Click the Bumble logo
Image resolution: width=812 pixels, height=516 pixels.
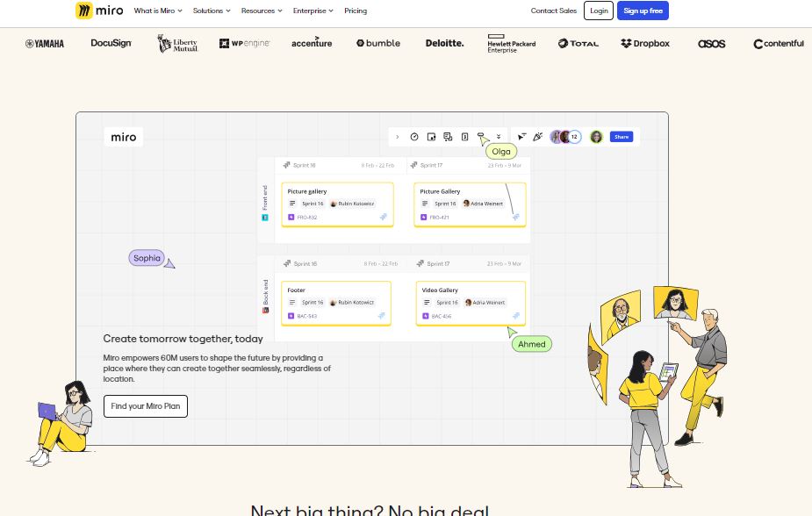click(378, 43)
